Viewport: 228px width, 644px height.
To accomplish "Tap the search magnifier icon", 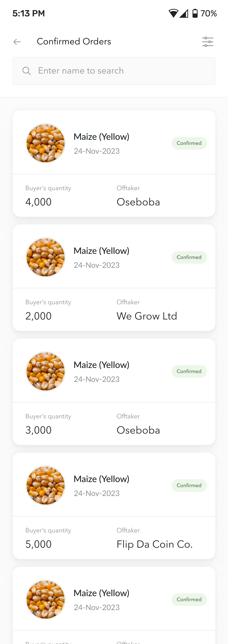I will point(26,71).
